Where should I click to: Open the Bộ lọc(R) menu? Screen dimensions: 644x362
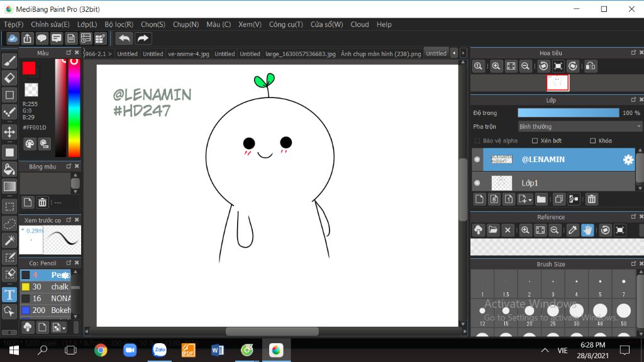[119, 25]
